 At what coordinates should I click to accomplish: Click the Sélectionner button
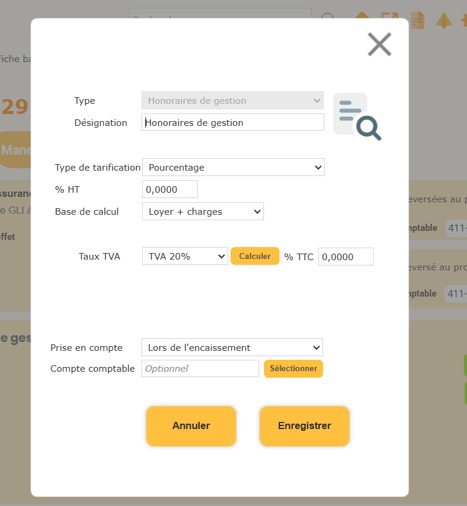pos(293,369)
